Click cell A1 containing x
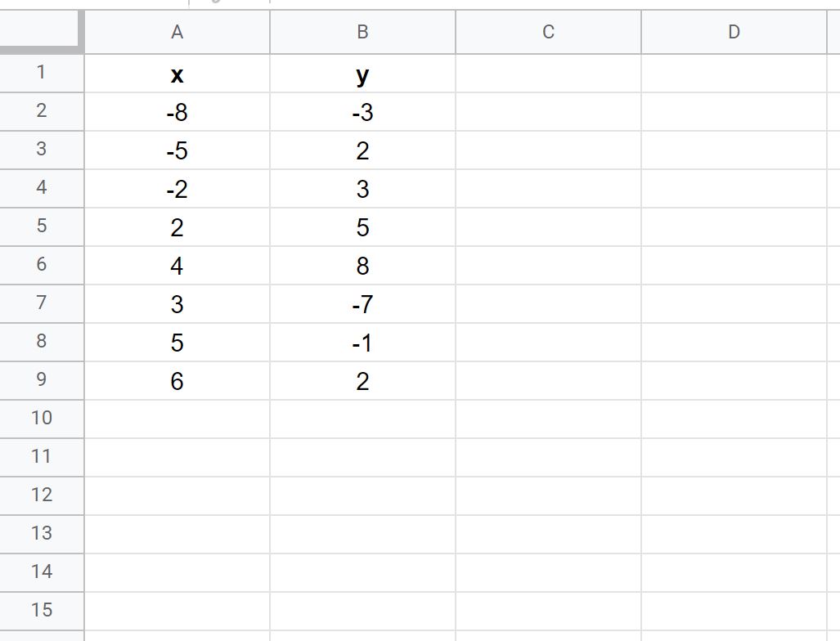The width and height of the screenshot is (840, 641). [177, 74]
